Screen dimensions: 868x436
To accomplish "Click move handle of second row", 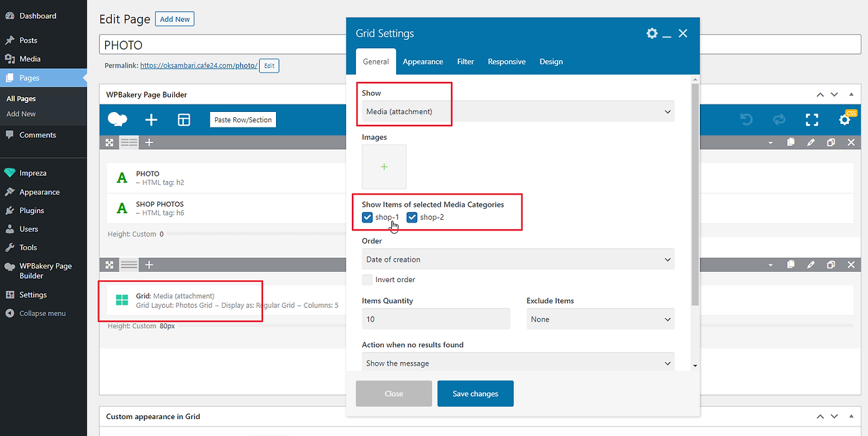I will pos(109,265).
